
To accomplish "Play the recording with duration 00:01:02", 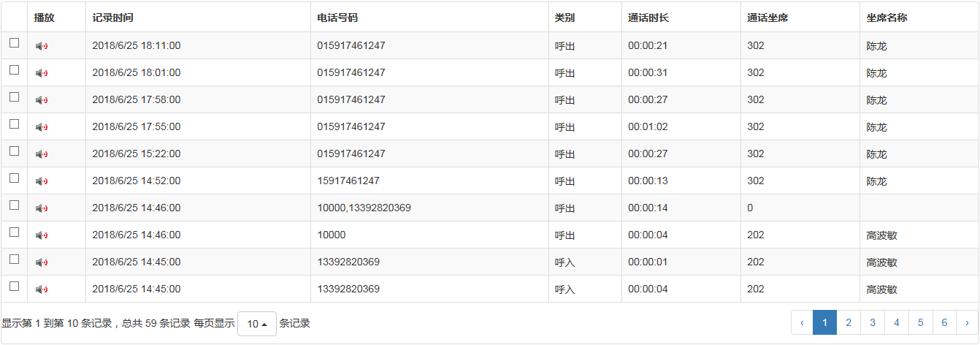I will click(x=42, y=127).
